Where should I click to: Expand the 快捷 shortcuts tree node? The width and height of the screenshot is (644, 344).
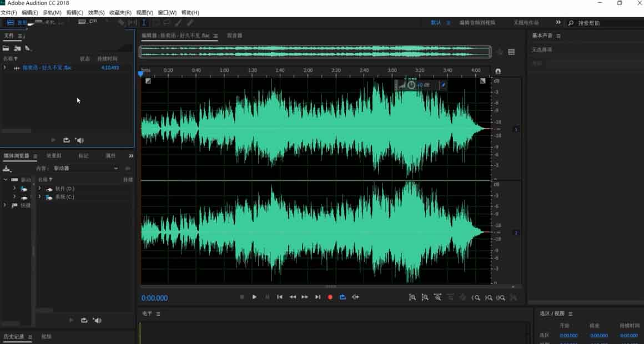pyautogui.click(x=6, y=205)
